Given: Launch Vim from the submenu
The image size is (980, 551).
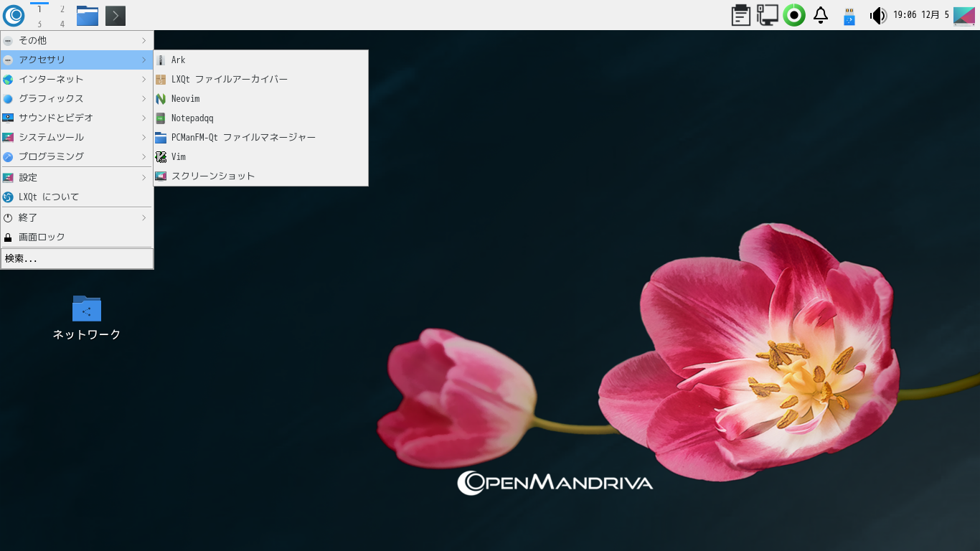Looking at the screenshot, I should point(260,157).
